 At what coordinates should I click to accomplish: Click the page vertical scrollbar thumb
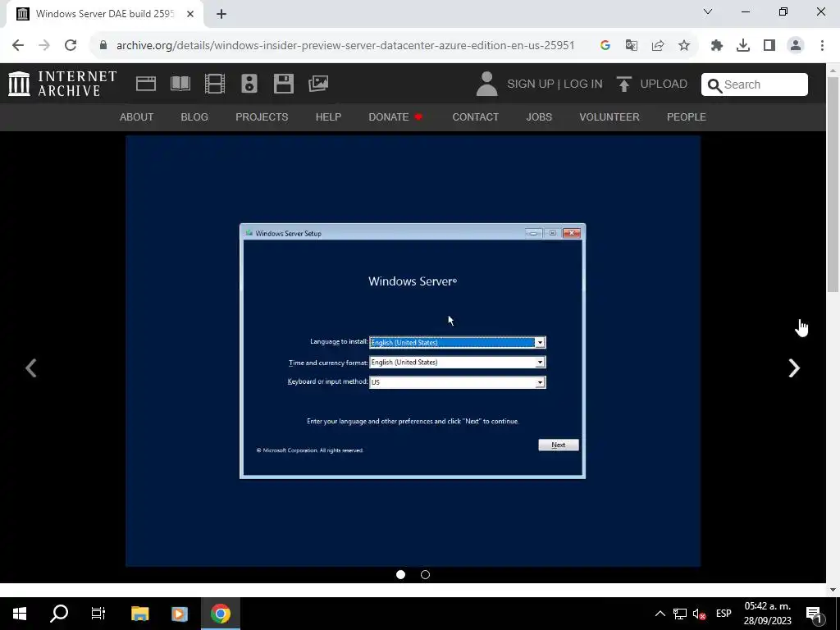[x=833, y=185]
